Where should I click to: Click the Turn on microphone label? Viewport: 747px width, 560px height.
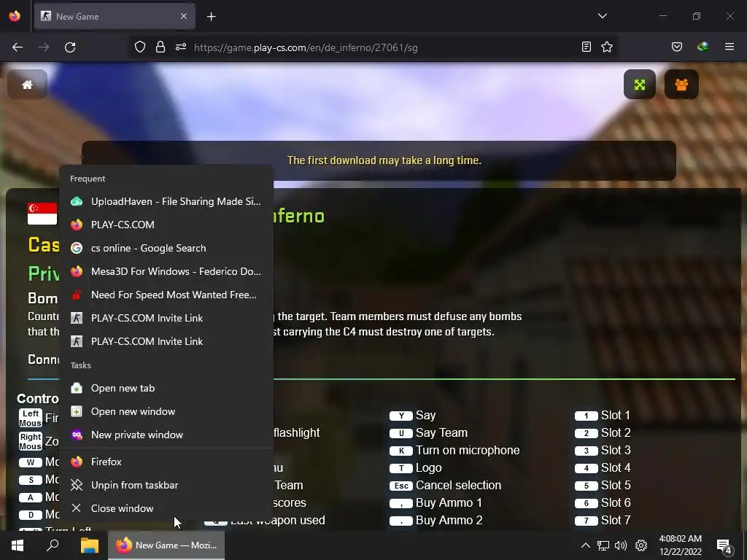pos(468,451)
